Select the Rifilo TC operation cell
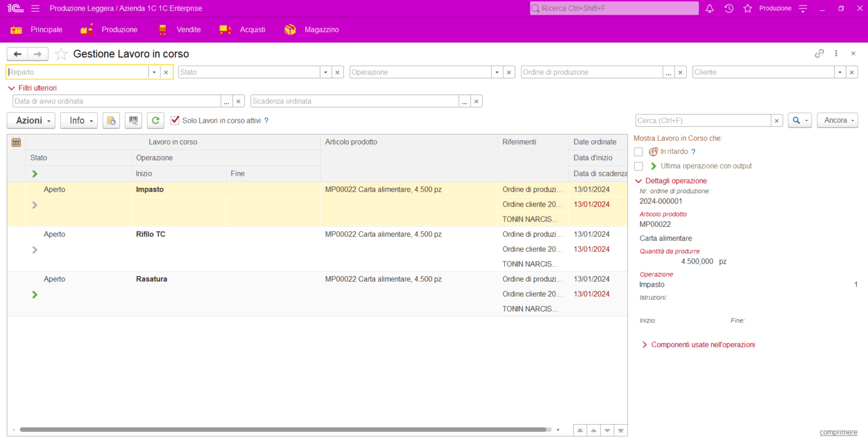Image resolution: width=868 pixels, height=440 pixels. (226, 234)
